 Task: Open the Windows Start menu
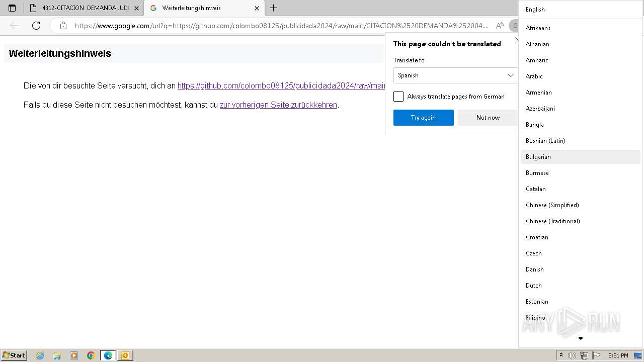(14, 355)
